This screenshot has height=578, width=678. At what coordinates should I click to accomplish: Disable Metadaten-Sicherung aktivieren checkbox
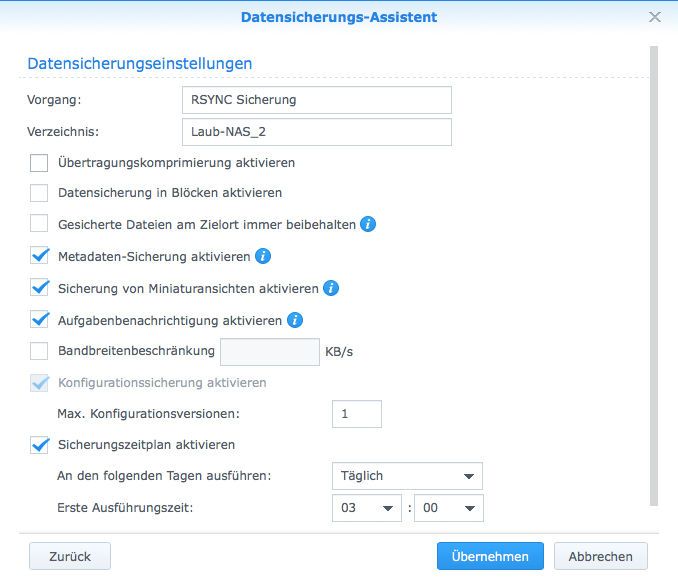(x=39, y=257)
